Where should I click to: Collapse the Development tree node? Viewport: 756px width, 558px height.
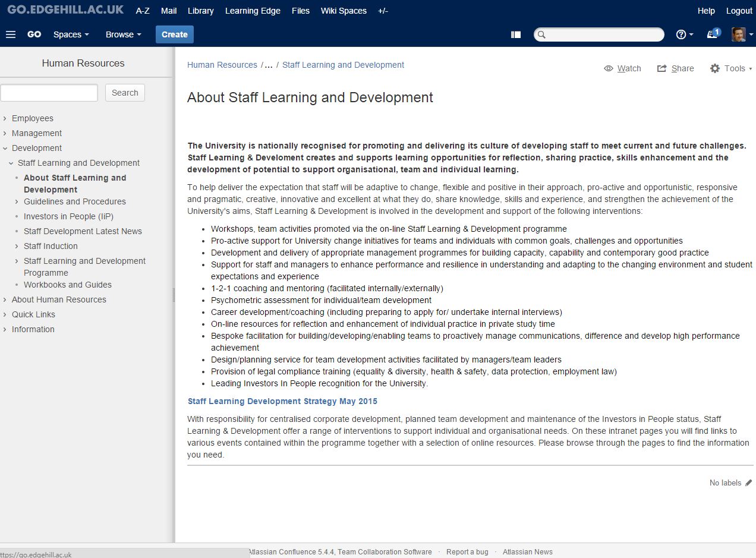pos(5,148)
